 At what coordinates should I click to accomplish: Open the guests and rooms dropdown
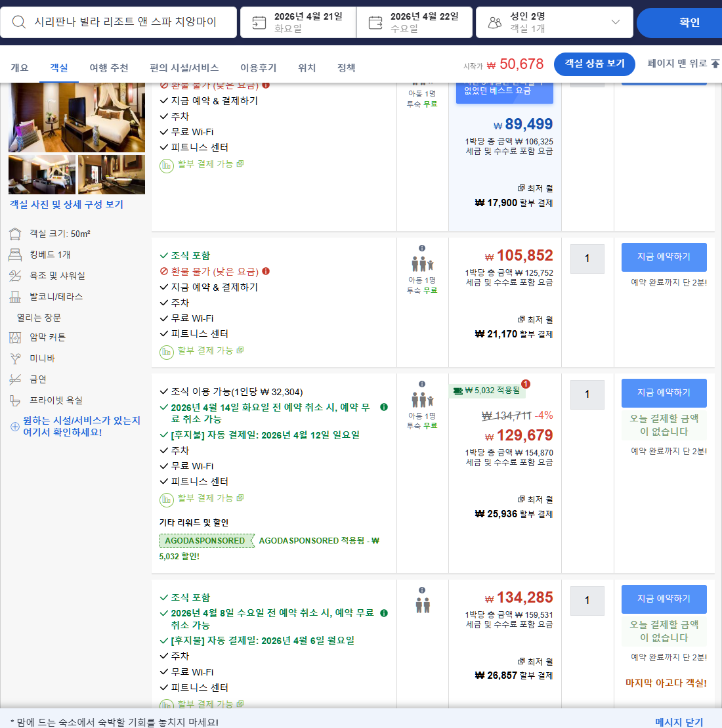[x=555, y=22]
